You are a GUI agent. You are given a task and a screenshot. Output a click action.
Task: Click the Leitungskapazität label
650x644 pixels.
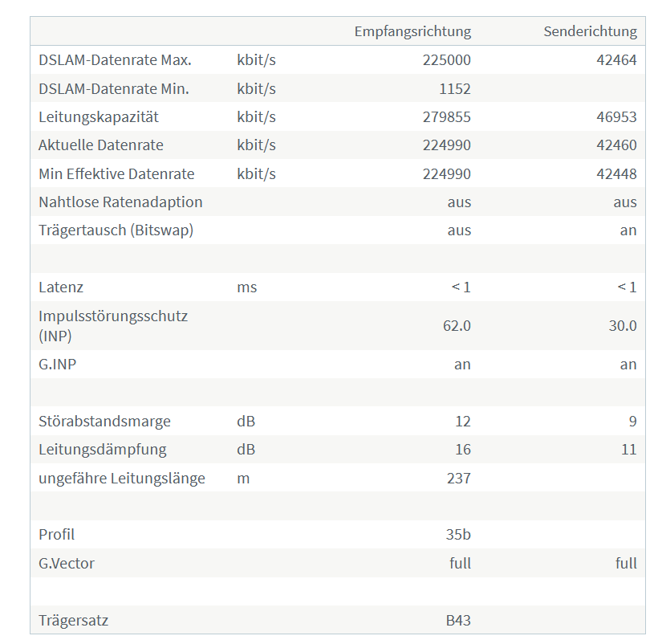(99, 117)
